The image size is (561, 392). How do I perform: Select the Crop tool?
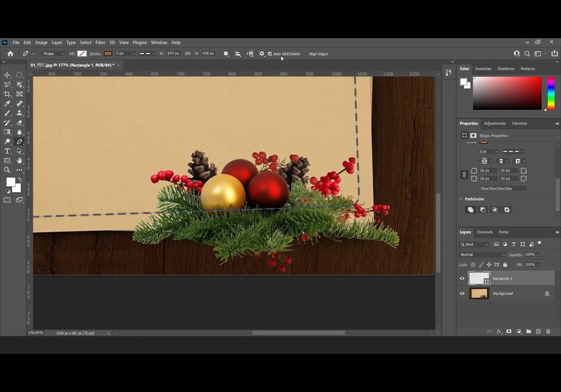(x=7, y=94)
